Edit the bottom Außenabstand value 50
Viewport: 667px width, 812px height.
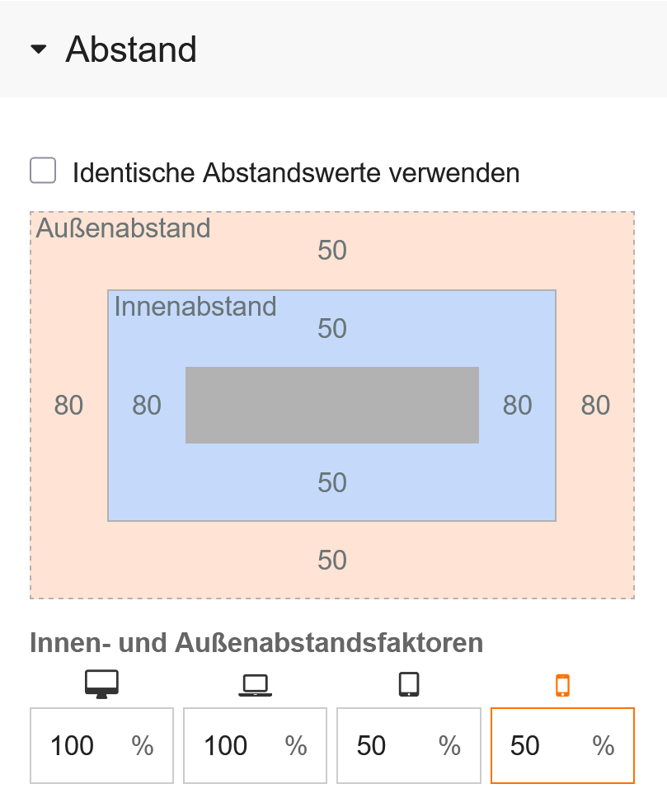[x=332, y=561]
